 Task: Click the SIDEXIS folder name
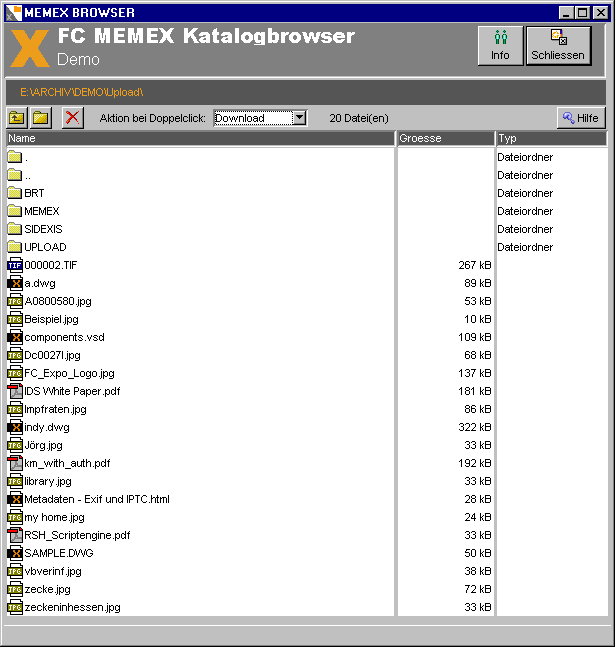[x=43, y=229]
